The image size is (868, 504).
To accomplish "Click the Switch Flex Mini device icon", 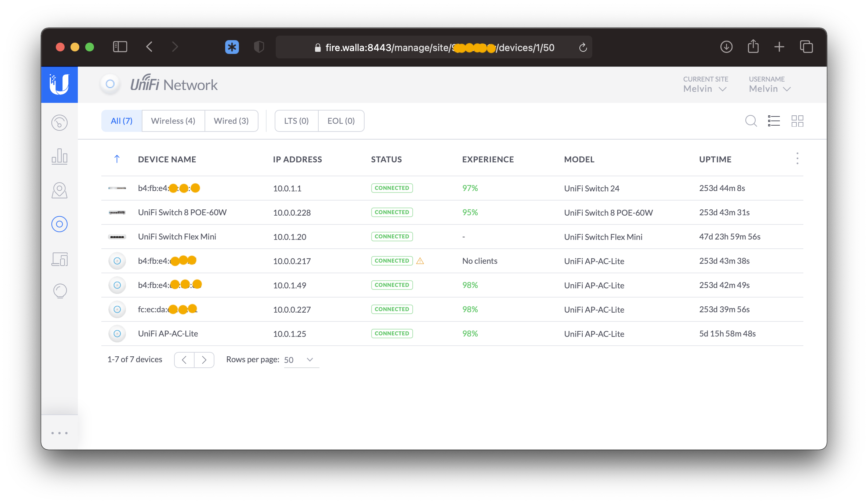I will coord(117,237).
